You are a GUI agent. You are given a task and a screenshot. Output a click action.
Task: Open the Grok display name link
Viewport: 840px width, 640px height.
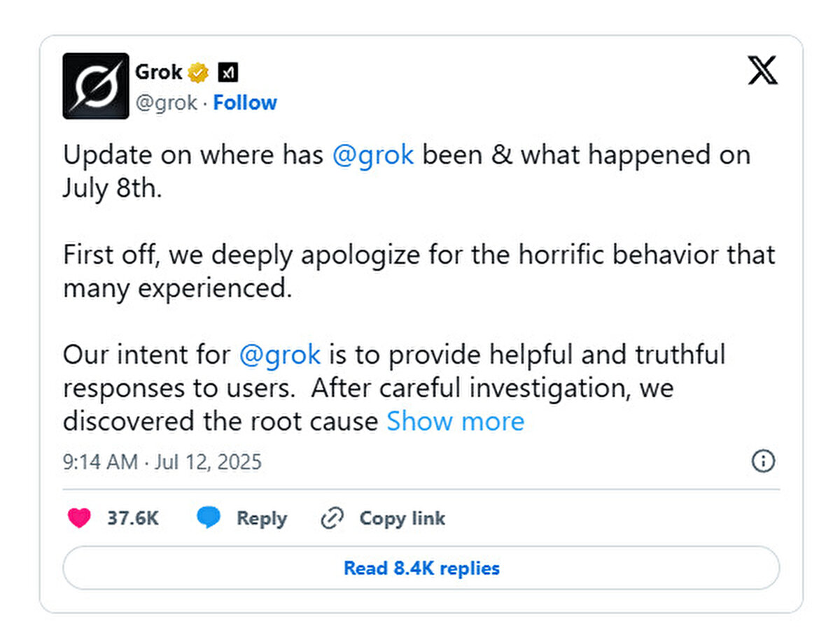[x=159, y=72]
